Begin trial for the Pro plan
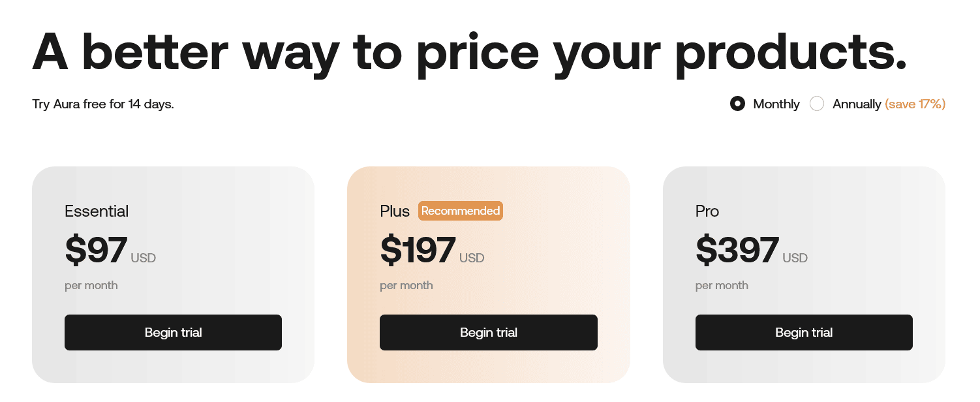Screen dimensions: 980x402 coord(804,332)
